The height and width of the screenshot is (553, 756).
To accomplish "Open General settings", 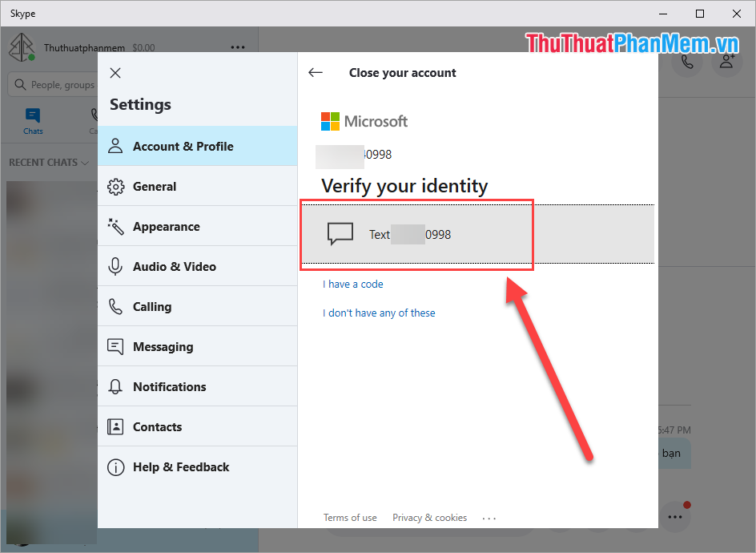I will [x=115, y=186].
